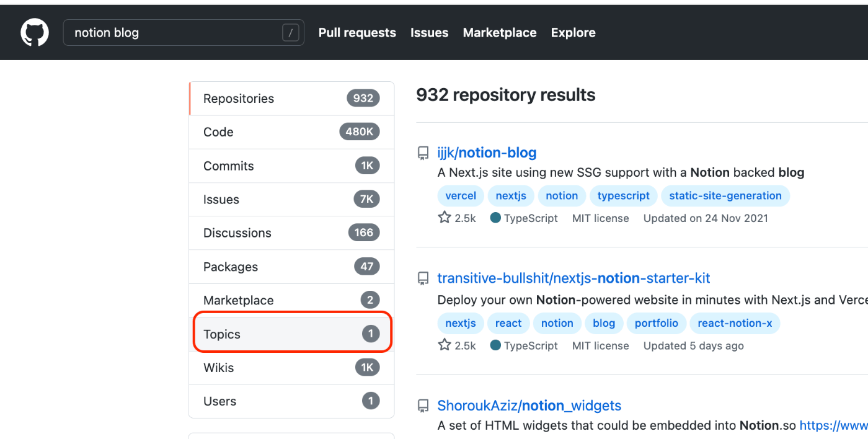Click the portfolio topic tag
The width and height of the screenshot is (868, 439).
click(657, 323)
